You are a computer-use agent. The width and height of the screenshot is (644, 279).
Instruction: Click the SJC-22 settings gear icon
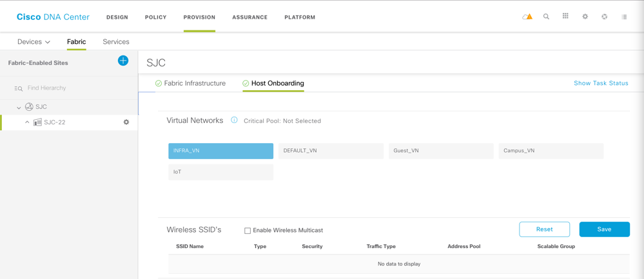(126, 122)
